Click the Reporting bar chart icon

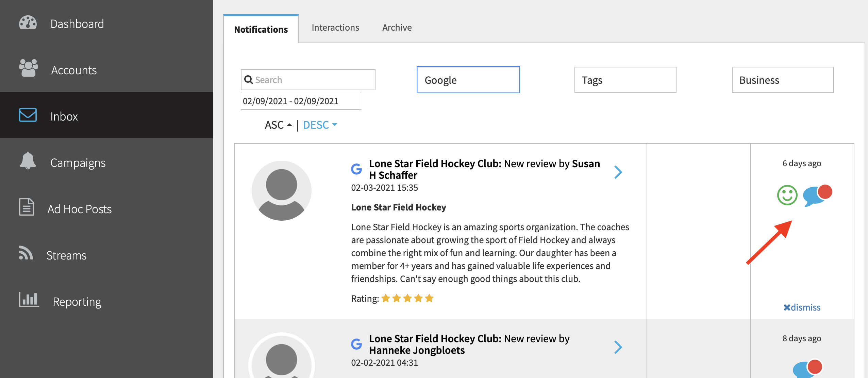(29, 300)
